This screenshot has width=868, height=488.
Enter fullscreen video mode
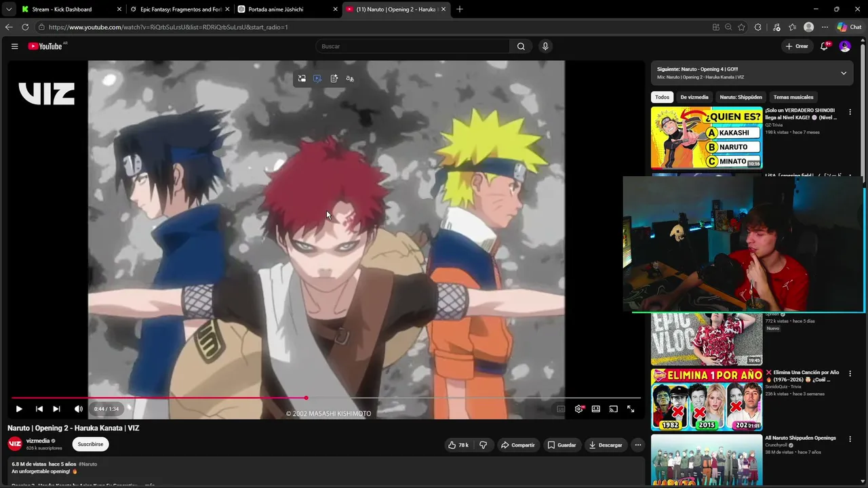pos(631,409)
